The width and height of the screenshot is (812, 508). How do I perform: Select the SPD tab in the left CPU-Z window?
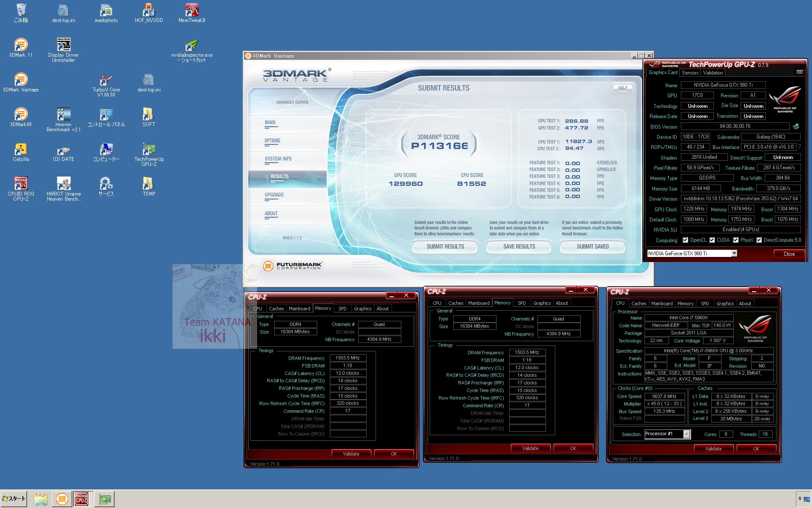343,309
